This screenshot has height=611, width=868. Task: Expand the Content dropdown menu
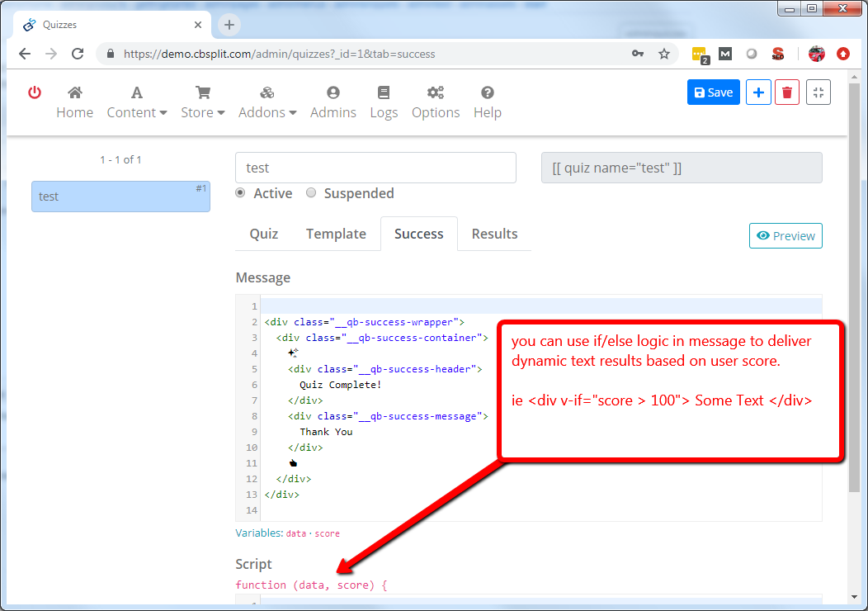[x=137, y=102]
